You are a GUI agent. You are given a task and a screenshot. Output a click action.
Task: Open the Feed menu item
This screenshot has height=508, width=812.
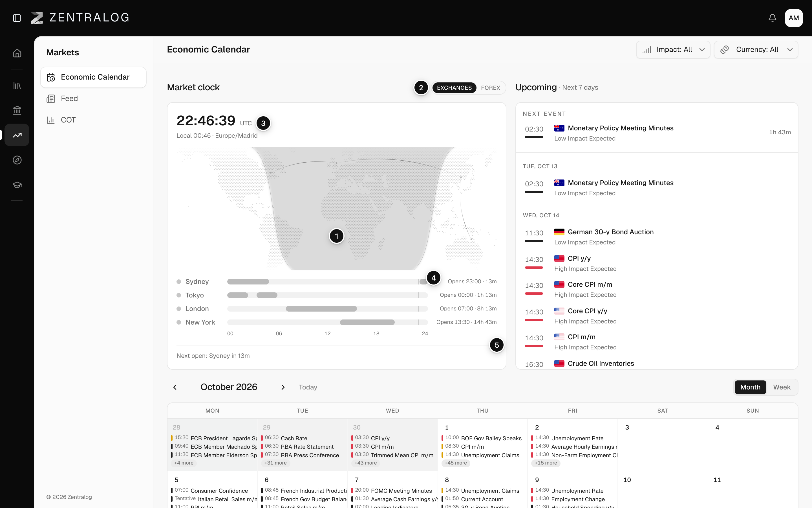(93, 99)
